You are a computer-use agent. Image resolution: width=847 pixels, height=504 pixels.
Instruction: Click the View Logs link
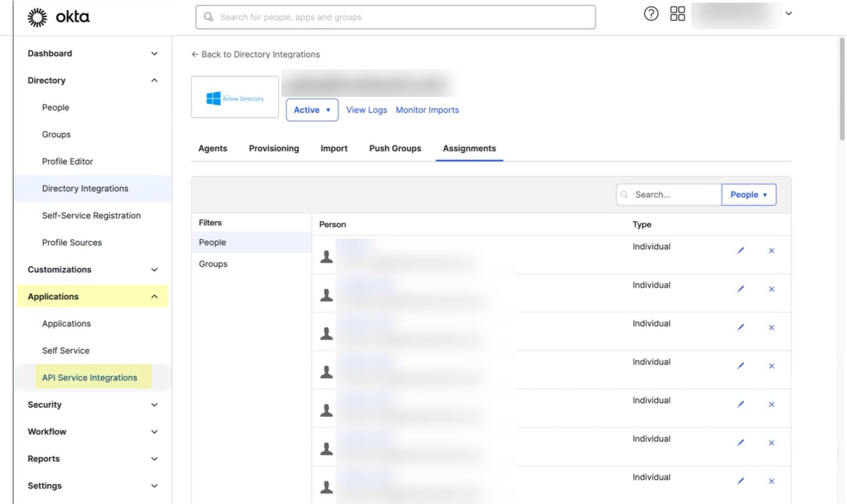(367, 110)
